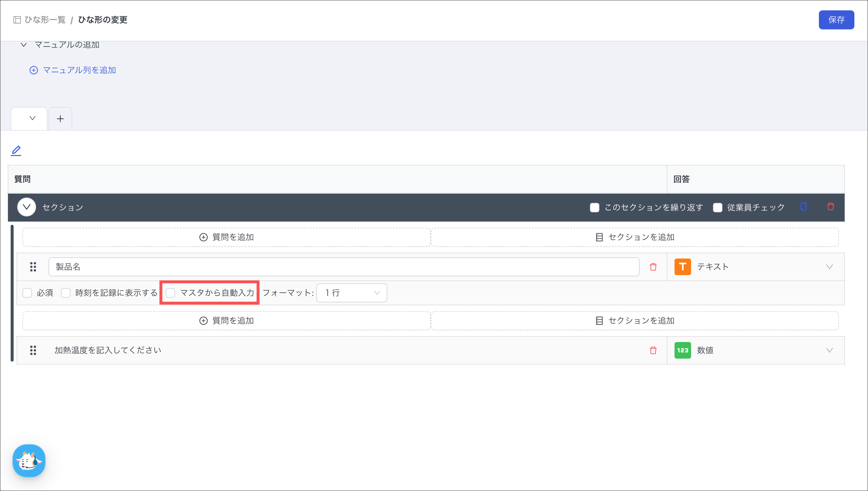Image resolution: width=868 pixels, height=491 pixels.
Task: Click the drag handle of the 製品名 row
Action: [x=33, y=267]
